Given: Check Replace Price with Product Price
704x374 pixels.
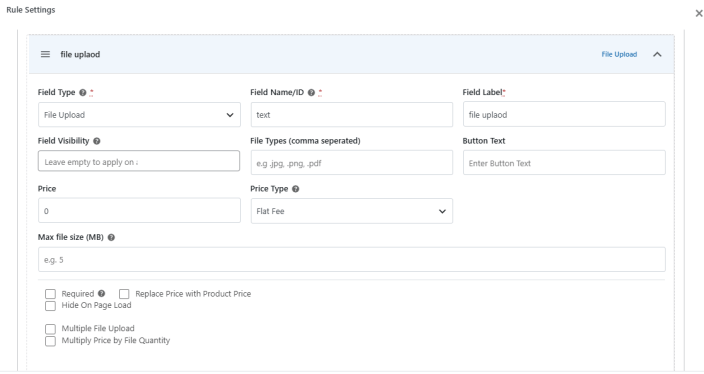Looking at the screenshot, I should pyautogui.click(x=124, y=294).
